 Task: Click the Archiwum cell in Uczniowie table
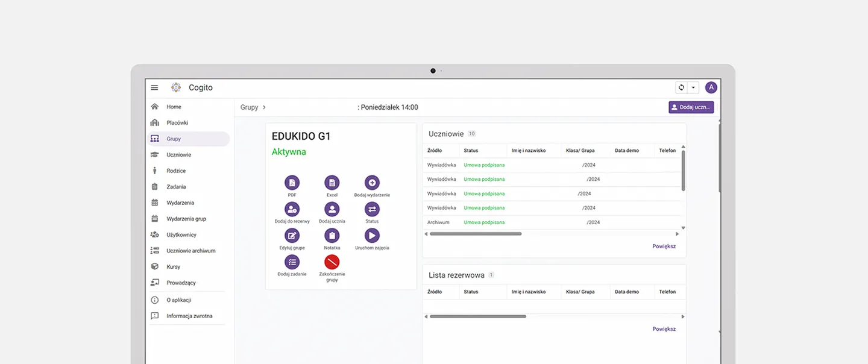point(439,222)
